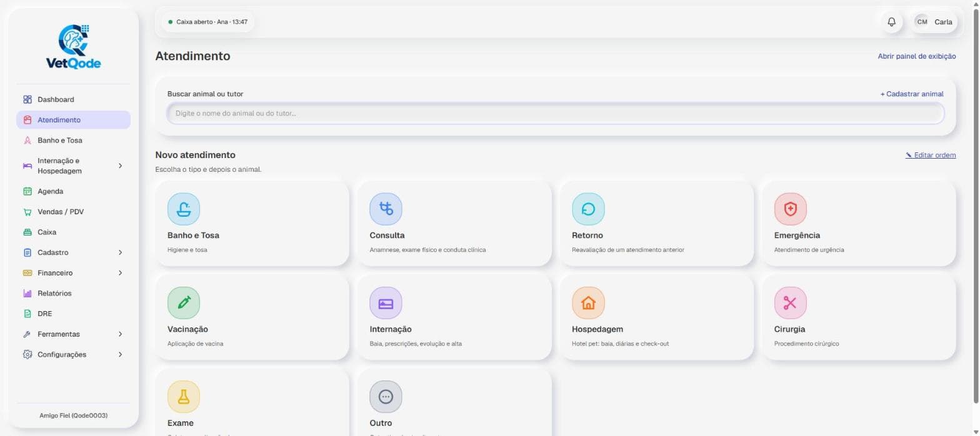This screenshot has width=980, height=436.
Task: Click the Higiene e tosa description text
Action: (x=187, y=250)
